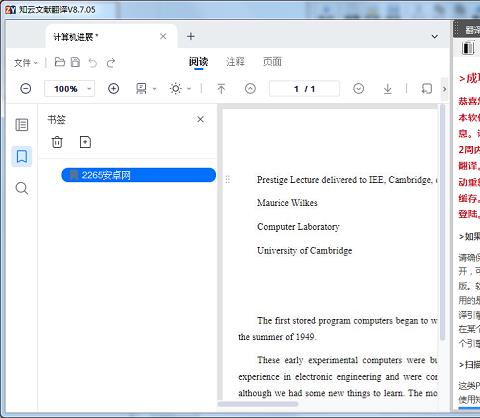Switch to the 页面 tab
This screenshot has width=480, height=418.
[272, 62]
